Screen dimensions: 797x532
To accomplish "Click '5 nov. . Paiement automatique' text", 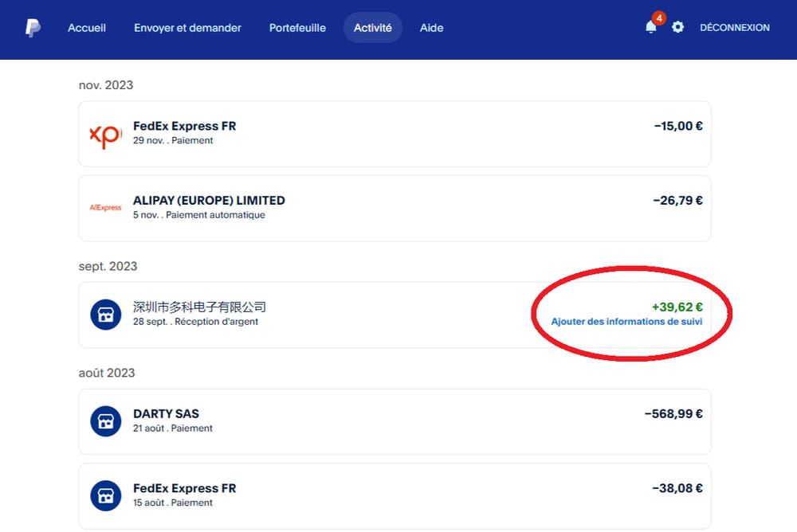I will coord(198,215).
